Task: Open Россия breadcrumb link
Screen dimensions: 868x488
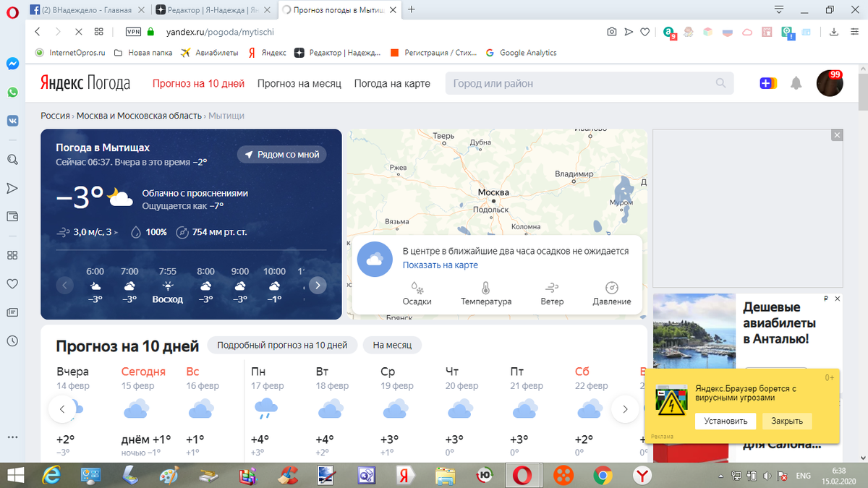Action: (x=55, y=116)
